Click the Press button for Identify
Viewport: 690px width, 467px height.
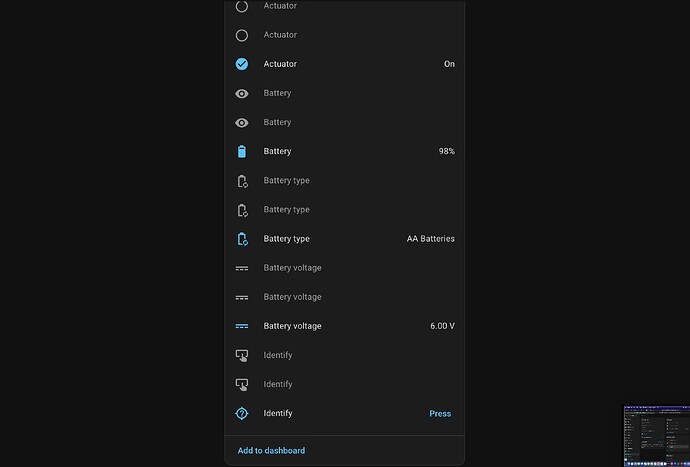coord(440,414)
